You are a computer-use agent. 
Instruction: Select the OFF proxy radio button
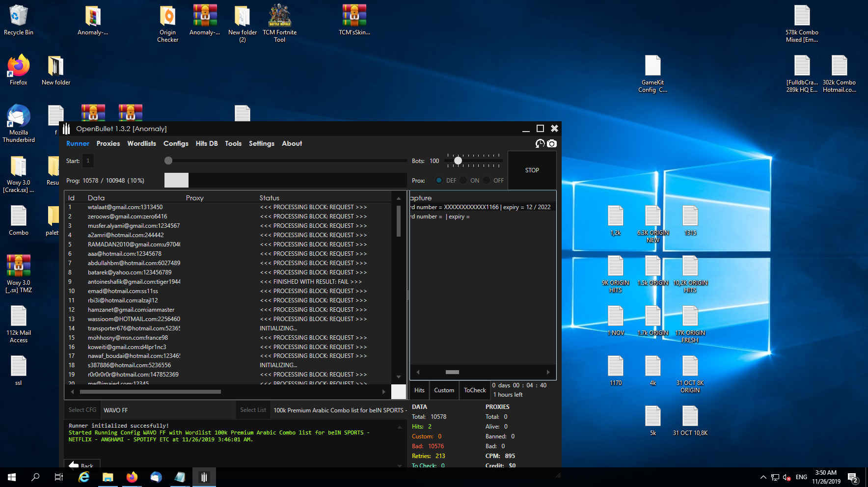point(487,181)
